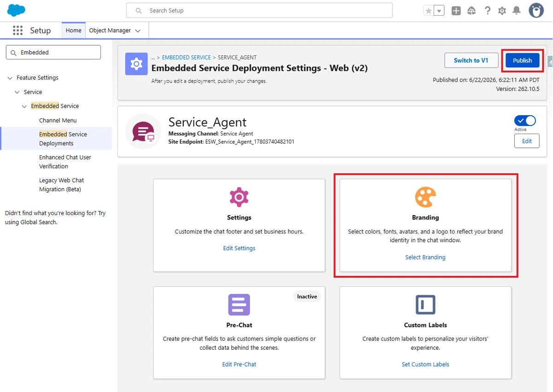Click the Custom Labels panel icon
Screen dimensions: 553x392
click(425, 304)
